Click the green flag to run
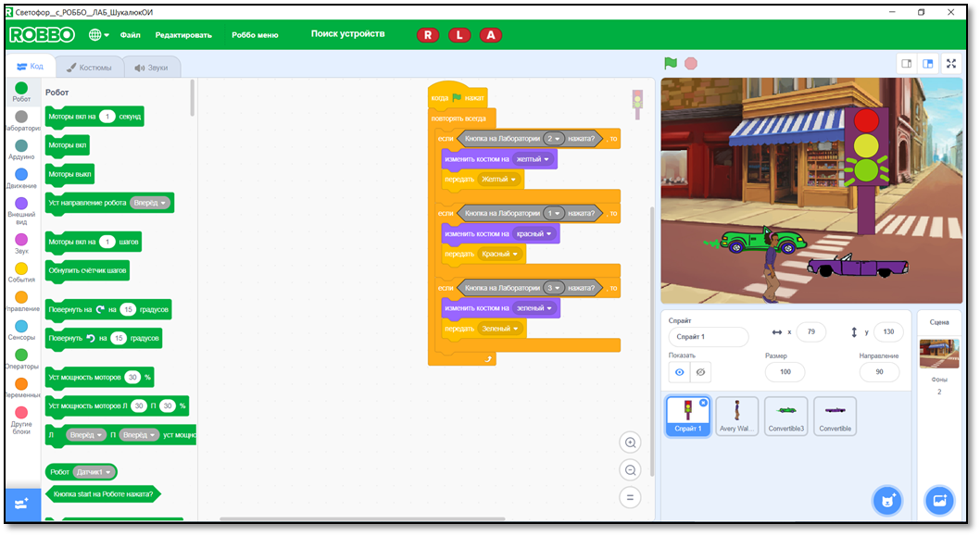Image resolution: width=980 pixels, height=536 pixels. (670, 64)
